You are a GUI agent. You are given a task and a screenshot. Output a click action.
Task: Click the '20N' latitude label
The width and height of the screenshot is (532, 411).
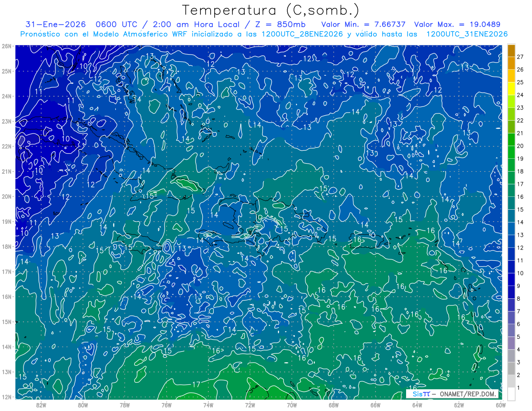6,196
